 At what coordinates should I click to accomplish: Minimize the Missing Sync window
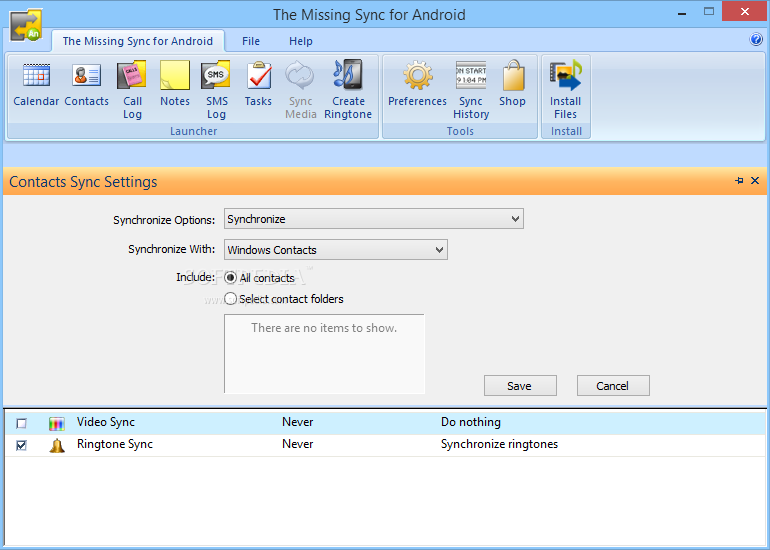coord(682,13)
